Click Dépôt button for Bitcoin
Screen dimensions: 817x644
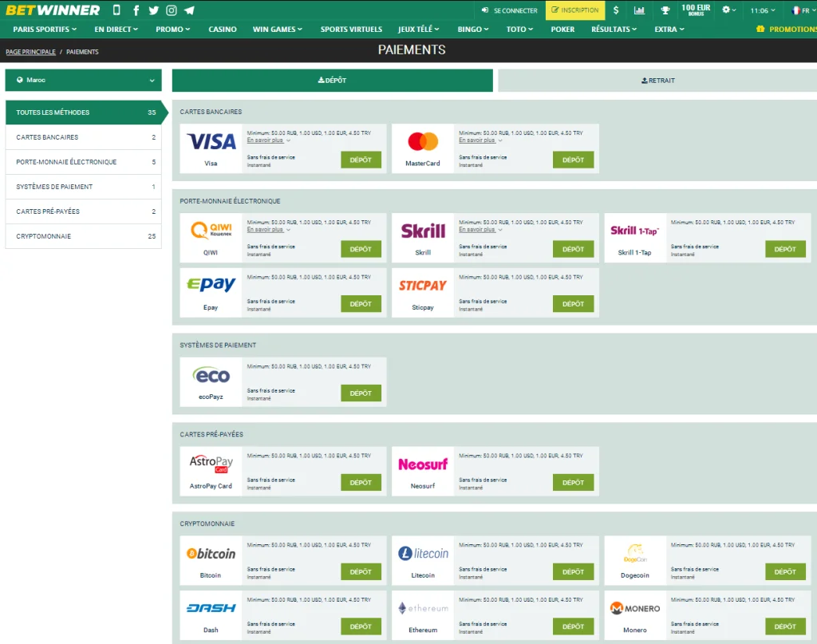[361, 572]
